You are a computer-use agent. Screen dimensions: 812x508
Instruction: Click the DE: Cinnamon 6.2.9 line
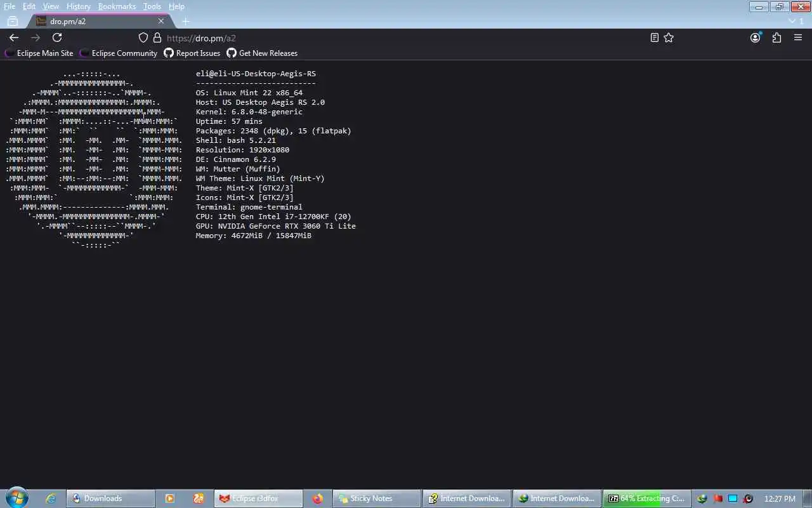coord(236,159)
